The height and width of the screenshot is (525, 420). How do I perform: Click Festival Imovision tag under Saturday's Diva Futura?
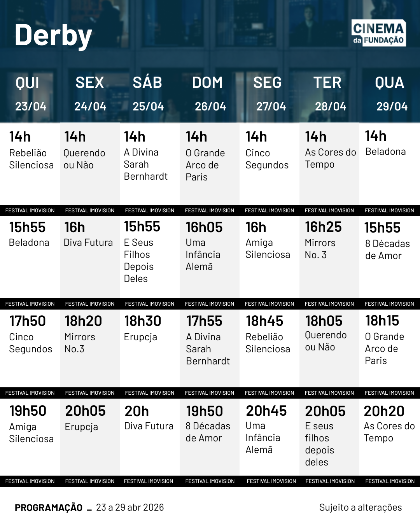149,481
